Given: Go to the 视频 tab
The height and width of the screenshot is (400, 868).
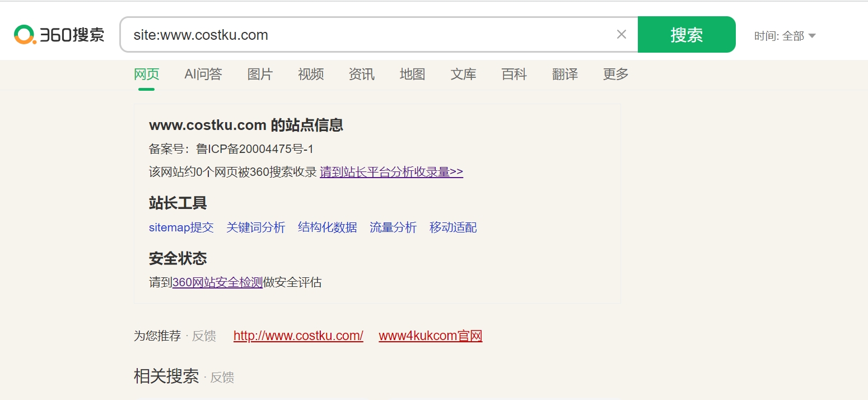Looking at the screenshot, I should click(311, 74).
